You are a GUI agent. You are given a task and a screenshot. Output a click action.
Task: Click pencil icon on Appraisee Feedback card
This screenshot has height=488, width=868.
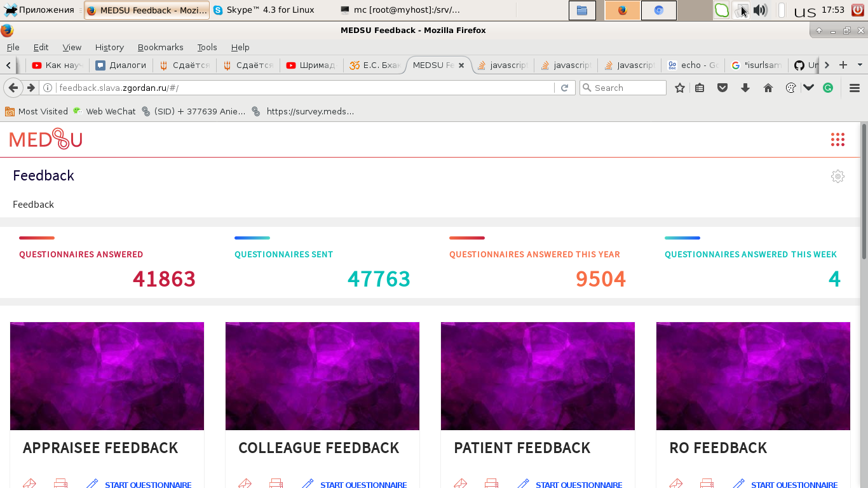[x=92, y=484]
